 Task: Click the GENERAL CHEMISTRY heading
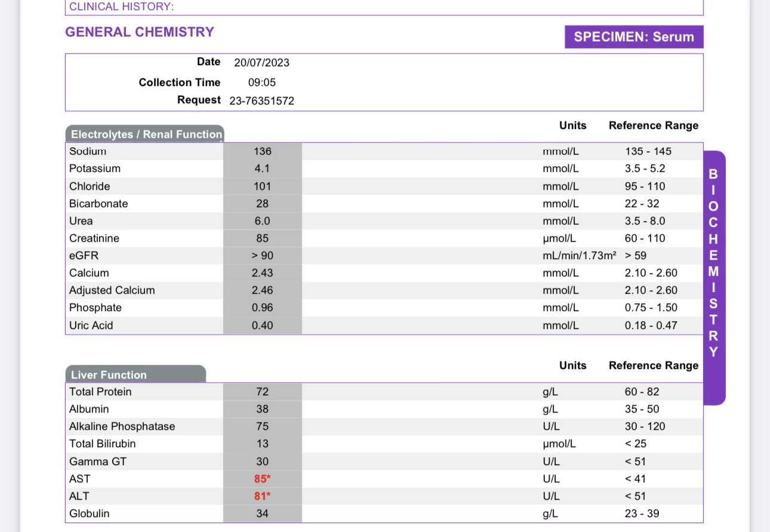140,32
